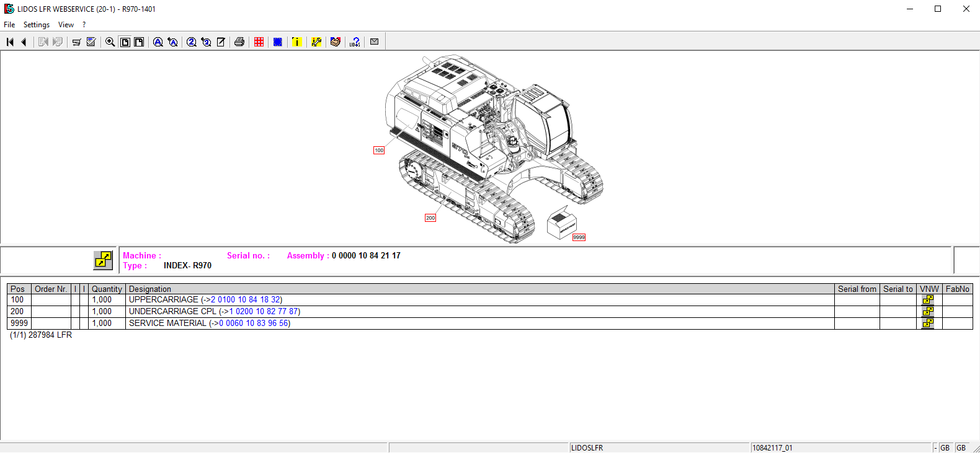Click the Serial to column header
Viewport: 980px width, 453px height.
click(x=898, y=289)
